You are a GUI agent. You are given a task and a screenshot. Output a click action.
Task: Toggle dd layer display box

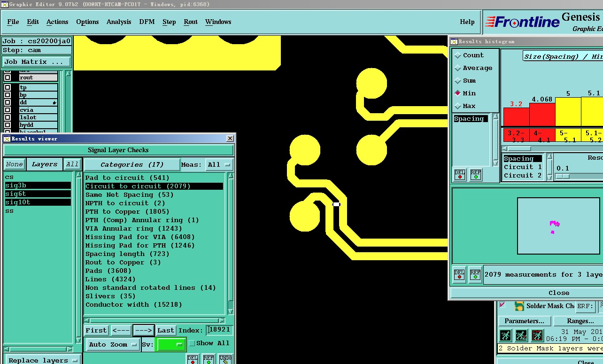pos(8,102)
